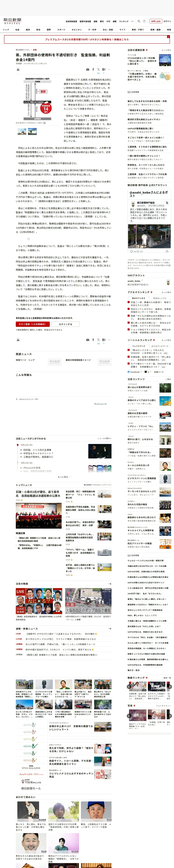
Task: Click the ログイン link in header
Action: (x=167, y=21)
